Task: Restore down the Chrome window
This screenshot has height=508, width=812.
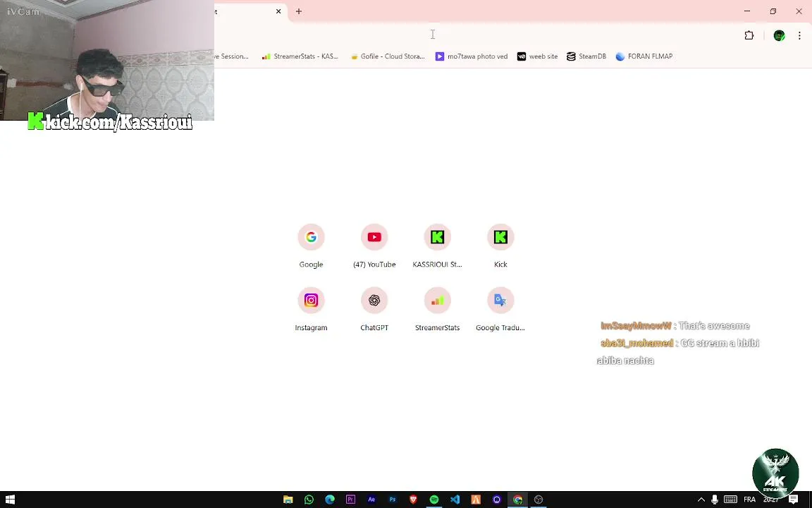Action: pyautogui.click(x=773, y=11)
